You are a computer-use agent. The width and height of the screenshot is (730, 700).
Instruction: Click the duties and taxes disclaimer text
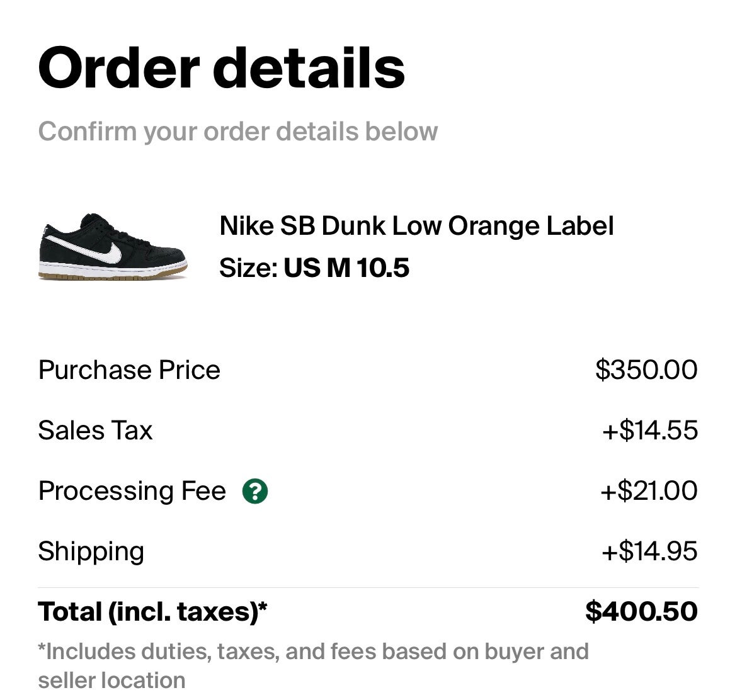pos(313,665)
